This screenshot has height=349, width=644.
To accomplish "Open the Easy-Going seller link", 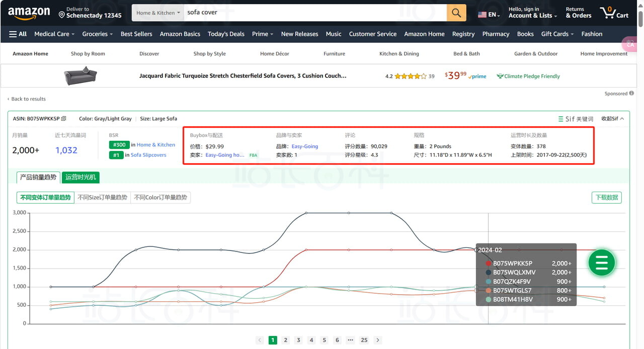I will [x=225, y=155].
